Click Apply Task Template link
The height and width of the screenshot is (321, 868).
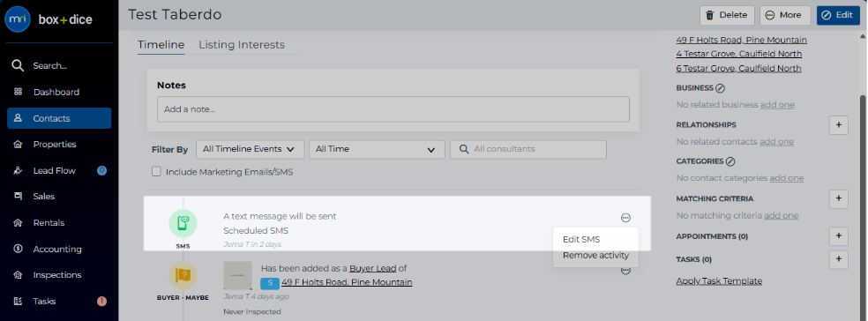tap(719, 281)
